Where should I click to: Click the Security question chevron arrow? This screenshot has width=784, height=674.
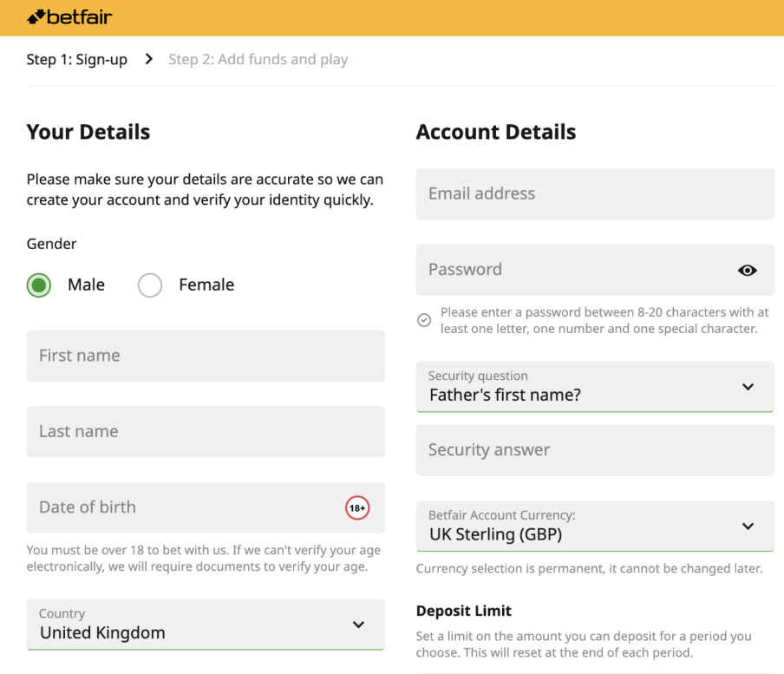(748, 387)
